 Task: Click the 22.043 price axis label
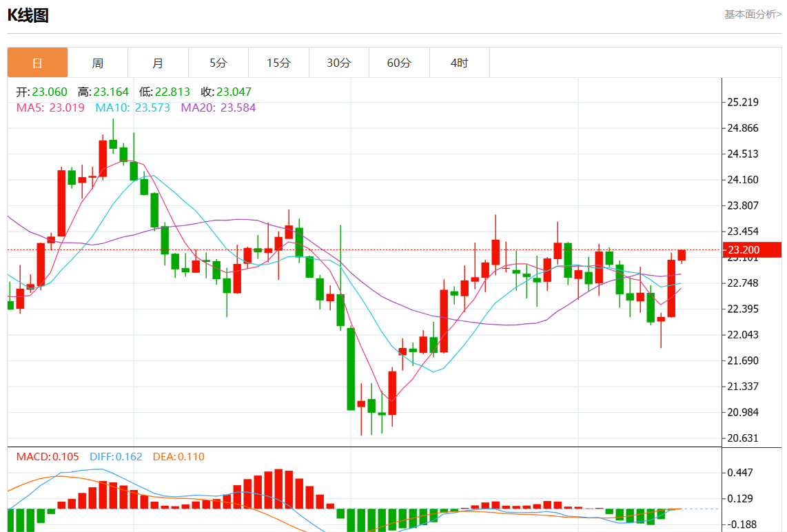coord(743,335)
